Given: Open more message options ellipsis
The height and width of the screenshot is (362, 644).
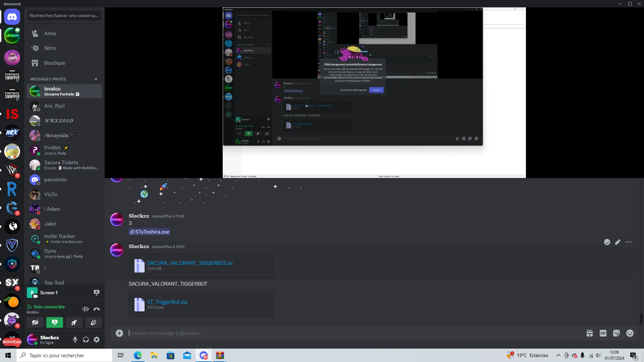Looking at the screenshot, I should (629, 242).
